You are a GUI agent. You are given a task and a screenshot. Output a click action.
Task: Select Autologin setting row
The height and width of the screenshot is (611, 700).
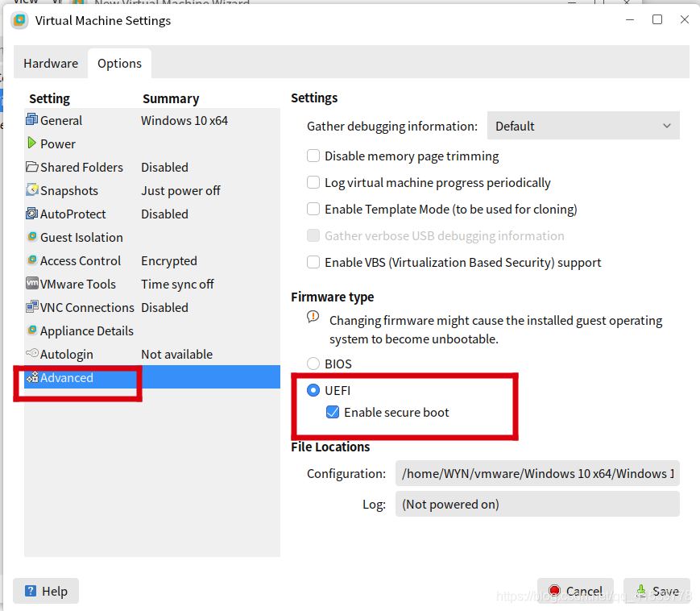point(152,354)
